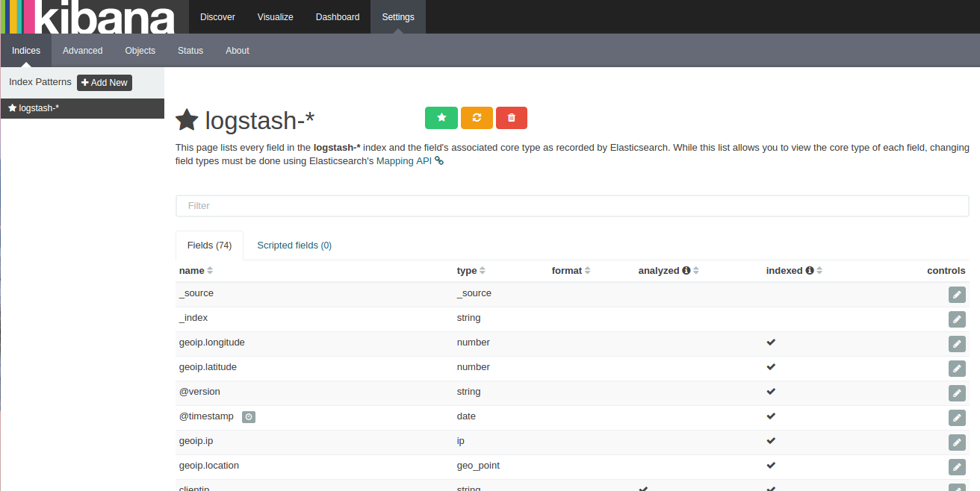Click the @timestamp field name
The image size is (980, 491).
coord(206,416)
